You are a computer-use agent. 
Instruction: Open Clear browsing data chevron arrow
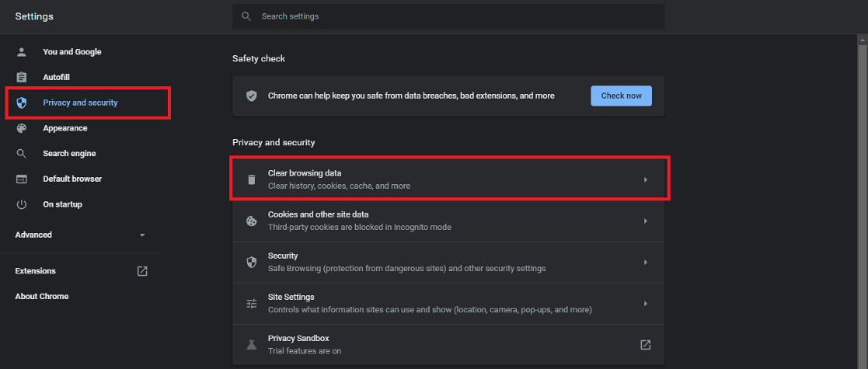(646, 179)
